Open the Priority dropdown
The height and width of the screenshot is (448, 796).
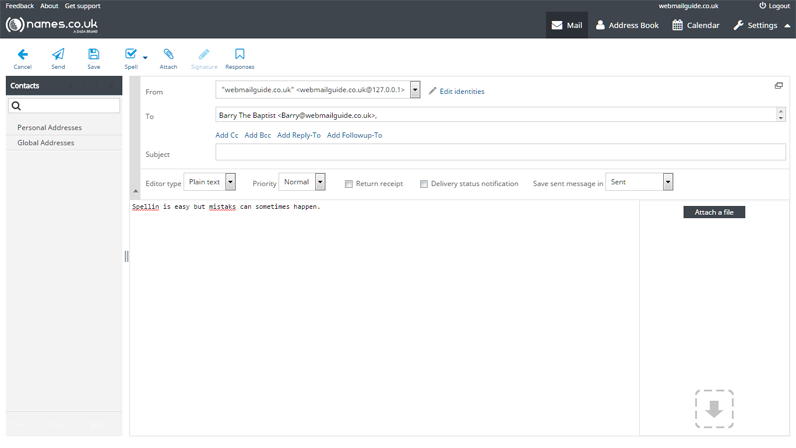(302, 182)
